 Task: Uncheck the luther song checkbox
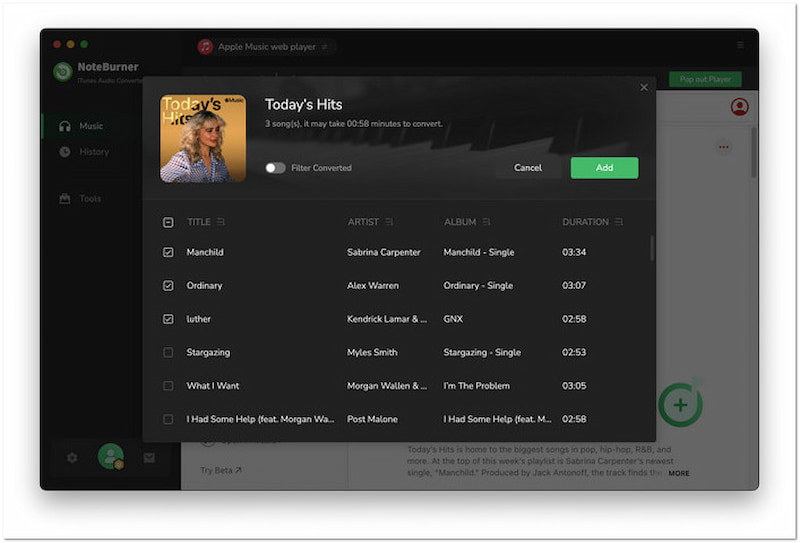(x=168, y=319)
